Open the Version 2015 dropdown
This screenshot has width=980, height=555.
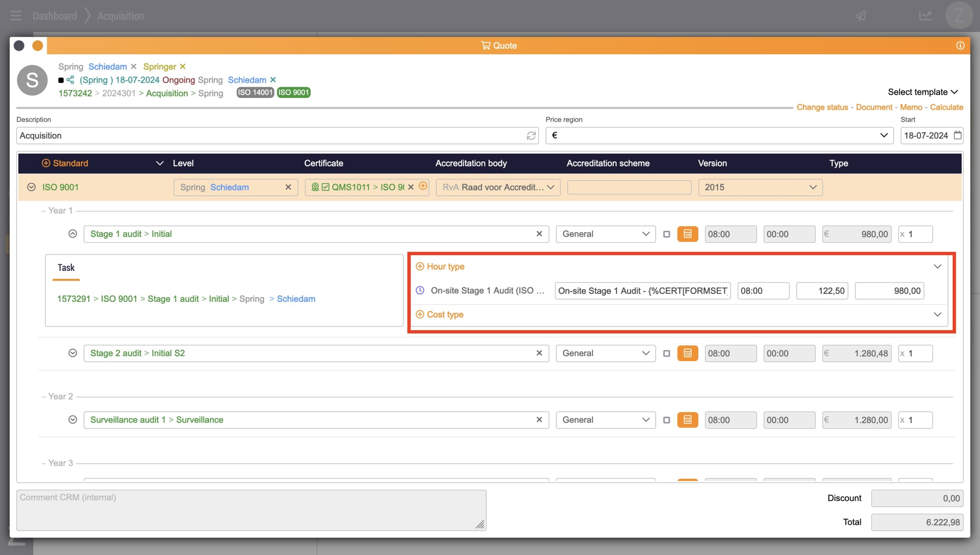(x=760, y=187)
